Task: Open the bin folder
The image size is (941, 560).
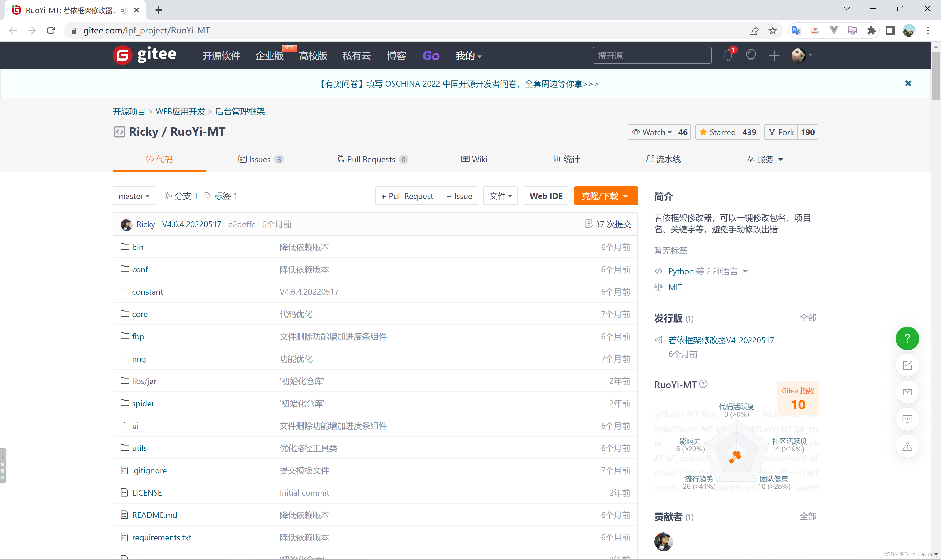Action: click(x=137, y=247)
